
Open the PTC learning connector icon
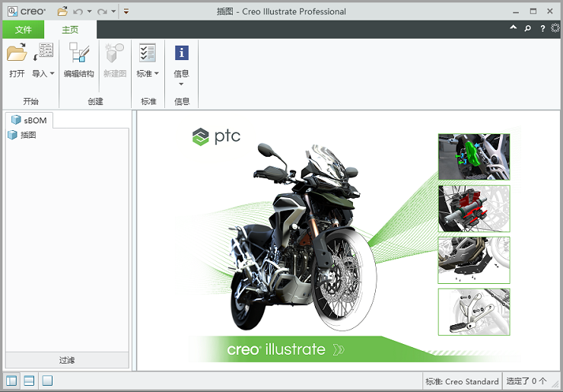pos(555,27)
